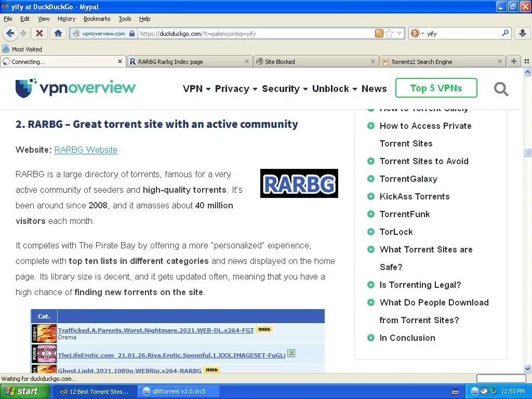
Task: Jump to Is Torrenting Legal? section
Action: [x=420, y=285]
